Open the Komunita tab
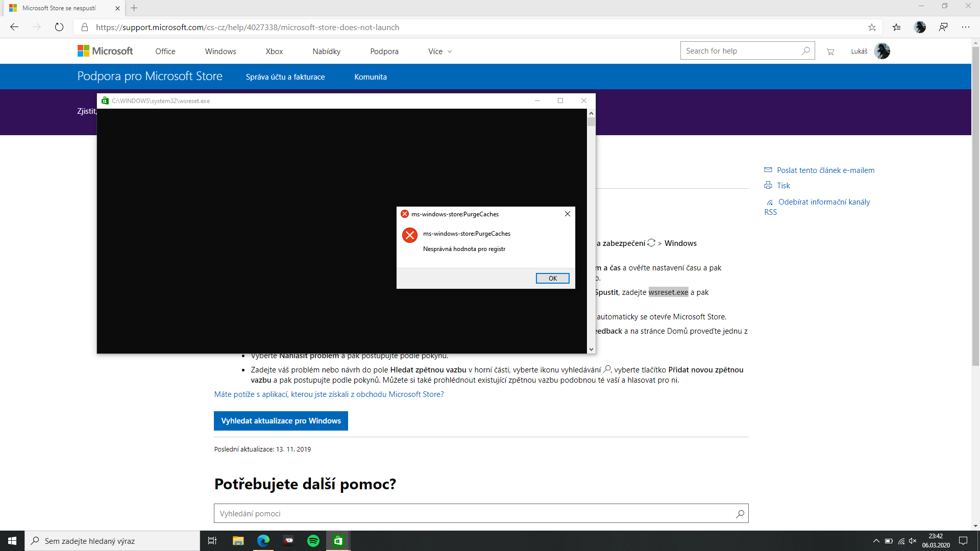Screen dimensions: 980x551 click(371, 77)
